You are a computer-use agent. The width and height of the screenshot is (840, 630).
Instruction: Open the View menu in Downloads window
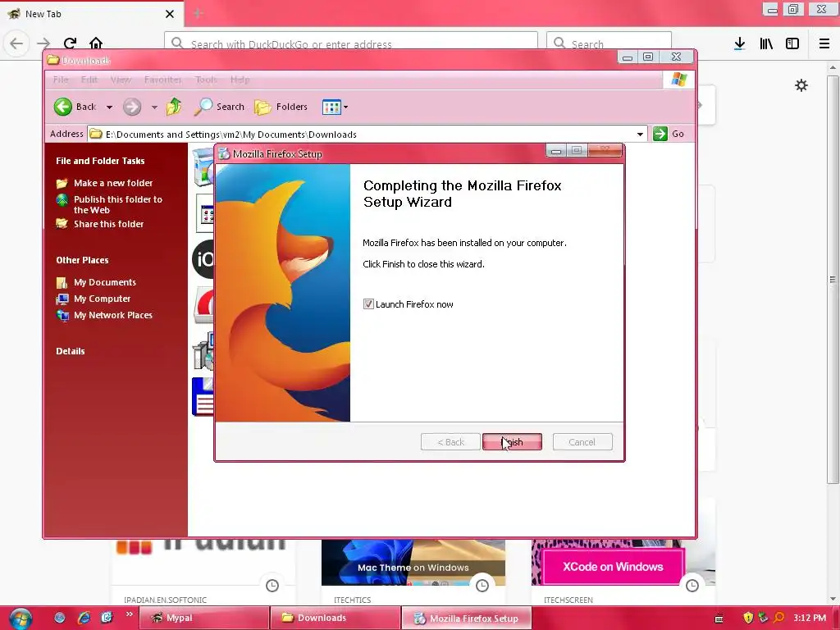click(121, 80)
